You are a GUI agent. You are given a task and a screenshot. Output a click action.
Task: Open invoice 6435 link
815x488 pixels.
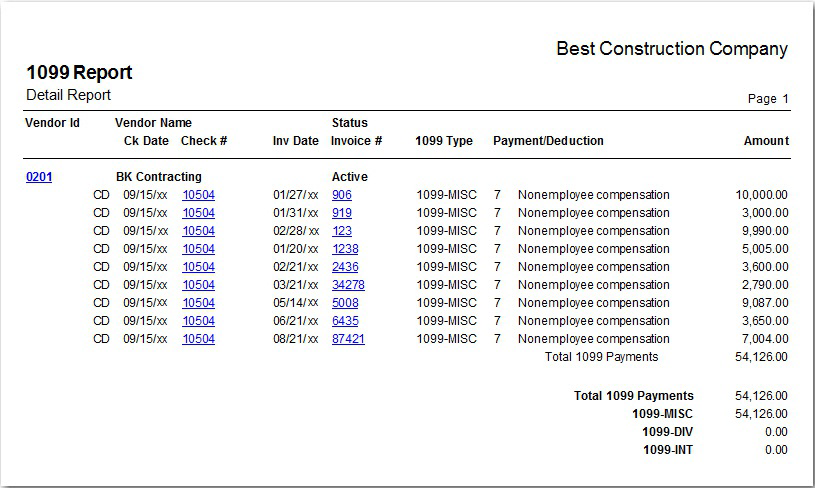(x=345, y=321)
